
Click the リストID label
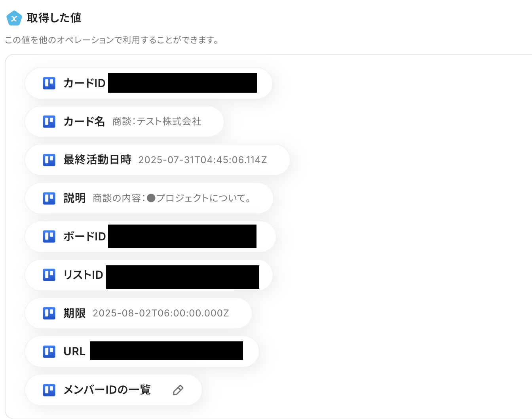84,275
